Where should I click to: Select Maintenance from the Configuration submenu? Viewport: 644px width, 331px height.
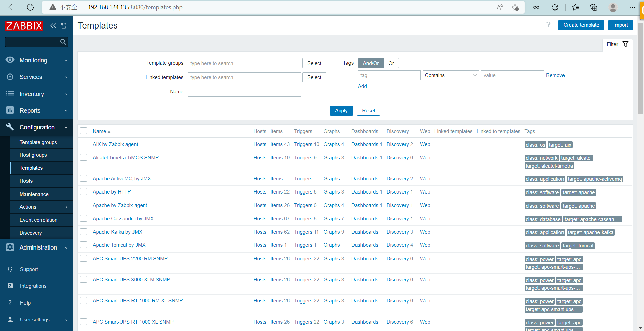[34, 194]
